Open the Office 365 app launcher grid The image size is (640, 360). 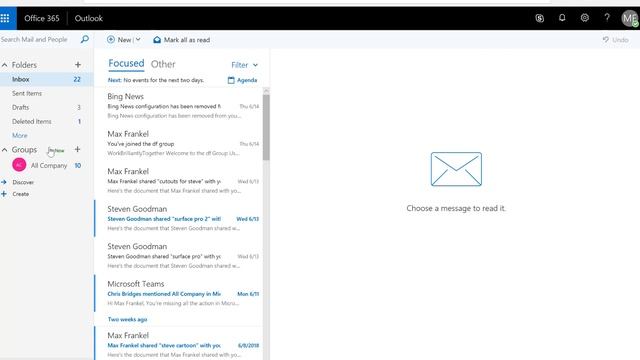[x=5, y=18]
